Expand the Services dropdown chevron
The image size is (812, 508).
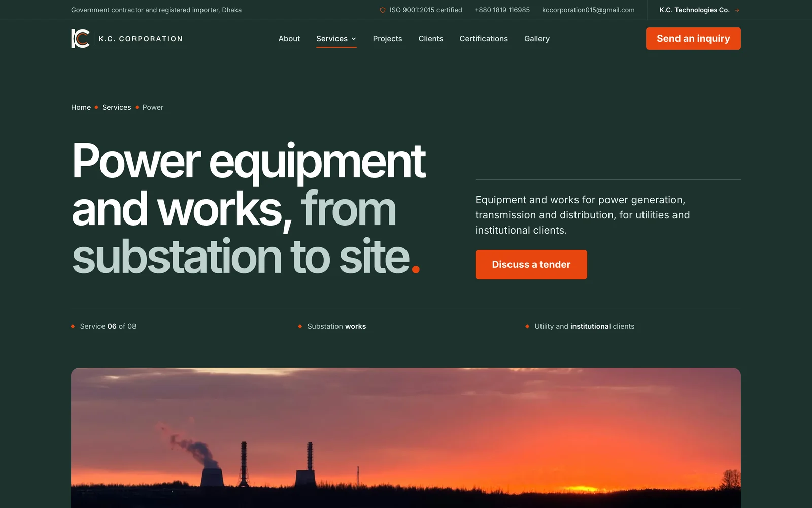coord(354,39)
